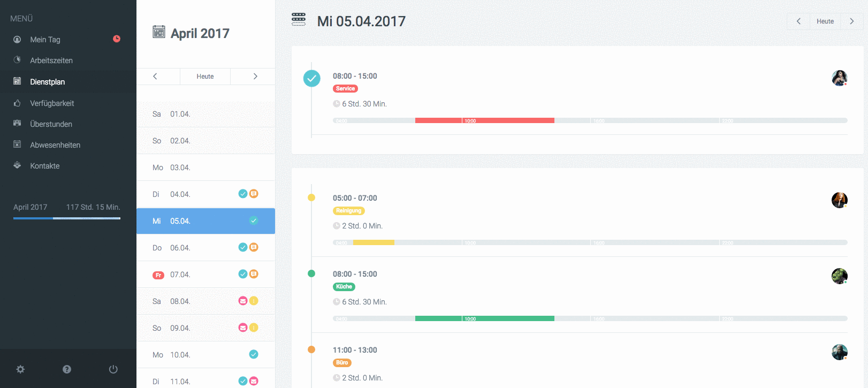Click the red clock badge beside Mein Tag
This screenshot has width=868, height=388.
pyautogui.click(x=117, y=39)
